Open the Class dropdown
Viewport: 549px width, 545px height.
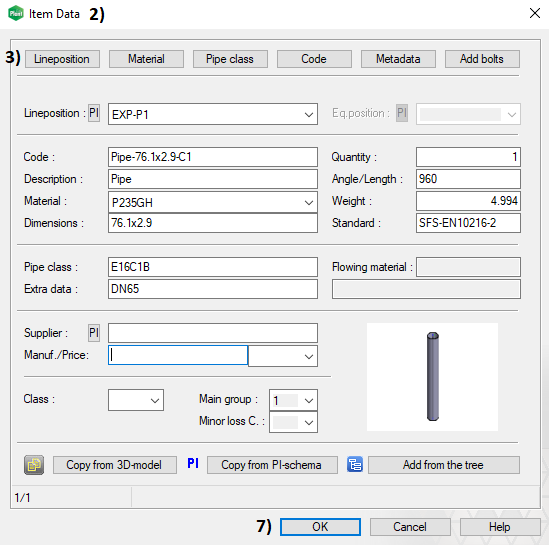tap(155, 400)
